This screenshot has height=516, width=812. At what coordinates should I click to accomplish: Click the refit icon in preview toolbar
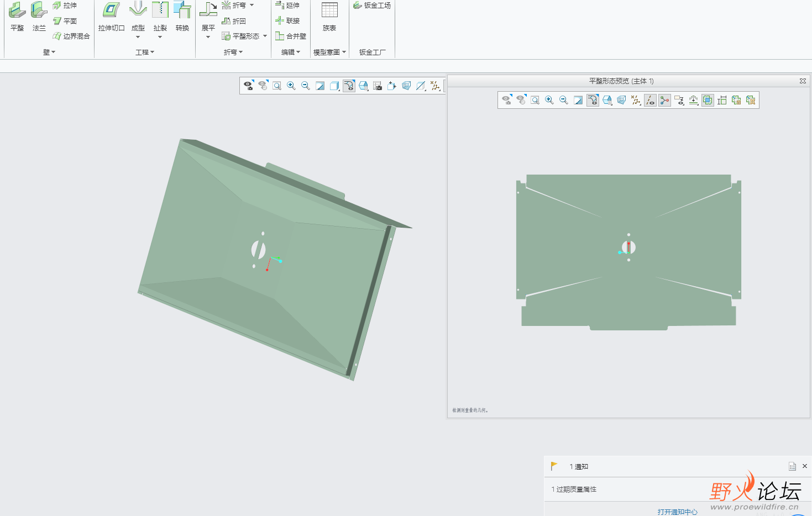(x=535, y=100)
